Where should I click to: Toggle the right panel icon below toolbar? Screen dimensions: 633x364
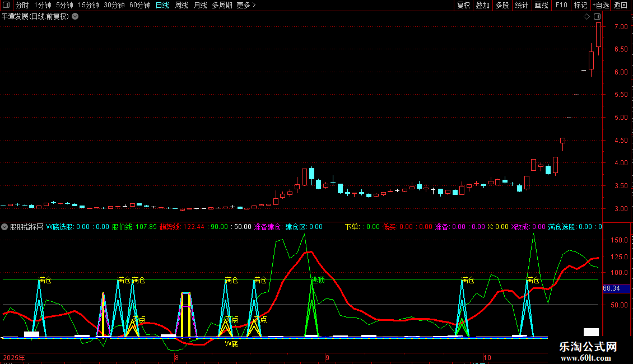tap(597, 17)
